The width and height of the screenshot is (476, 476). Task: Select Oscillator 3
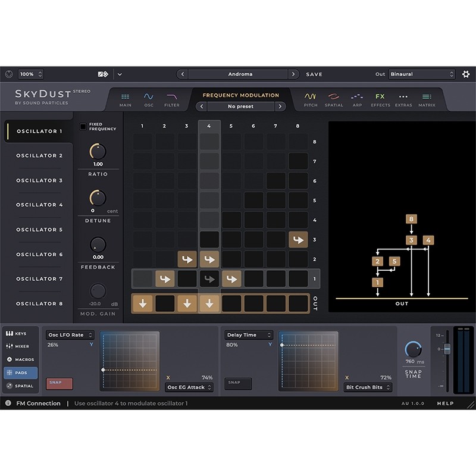[x=39, y=180]
